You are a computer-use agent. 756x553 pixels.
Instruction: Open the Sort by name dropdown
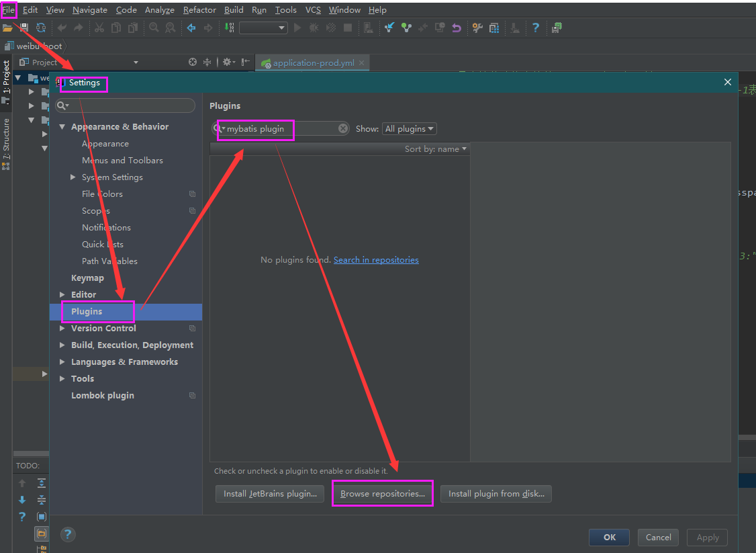(x=436, y=148)
